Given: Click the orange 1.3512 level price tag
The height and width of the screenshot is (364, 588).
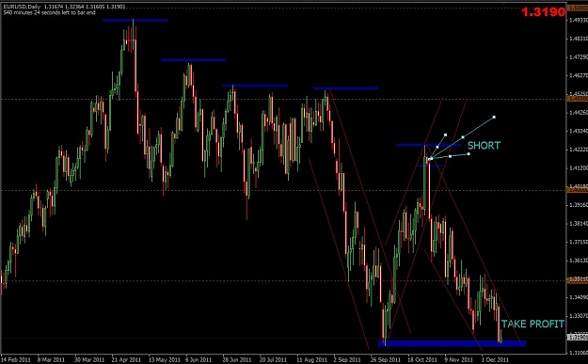Looking at the screenshot, I should [578, 280].
